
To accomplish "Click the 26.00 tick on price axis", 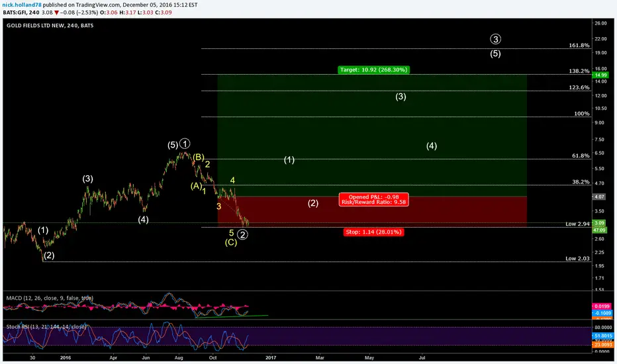I will pyautogui.click(x=600, y=23).
